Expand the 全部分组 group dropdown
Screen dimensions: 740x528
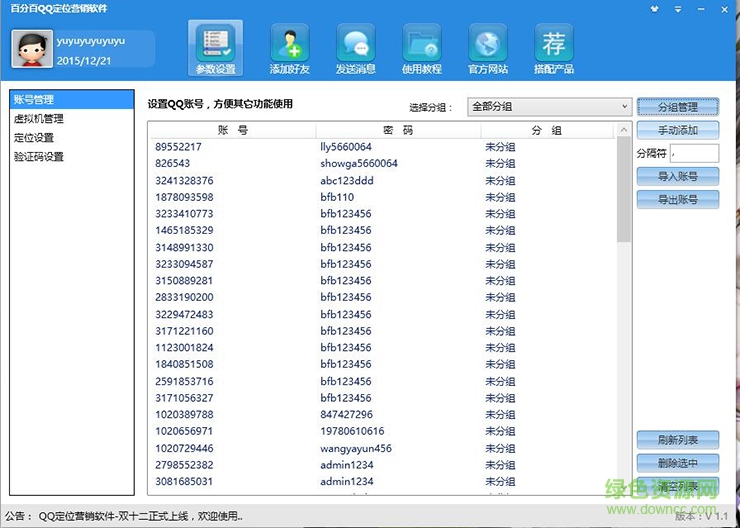(x=550, y=107)
